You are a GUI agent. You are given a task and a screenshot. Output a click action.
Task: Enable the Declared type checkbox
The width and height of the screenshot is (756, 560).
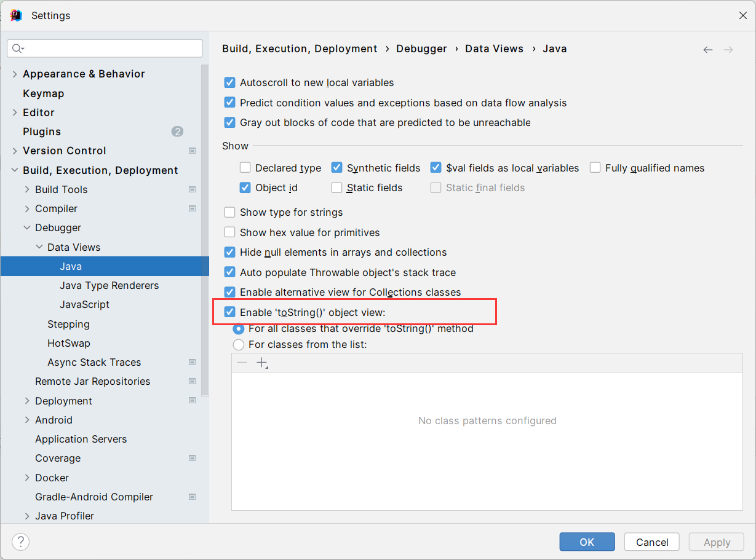point(245,168)
